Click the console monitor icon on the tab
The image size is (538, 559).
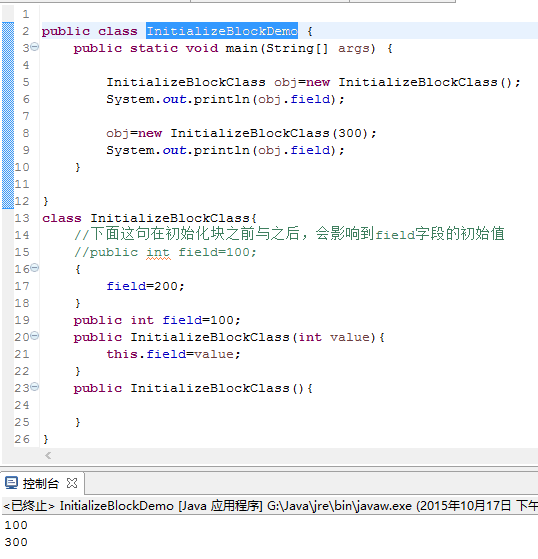pyautogui.click(x=11, y=483)
